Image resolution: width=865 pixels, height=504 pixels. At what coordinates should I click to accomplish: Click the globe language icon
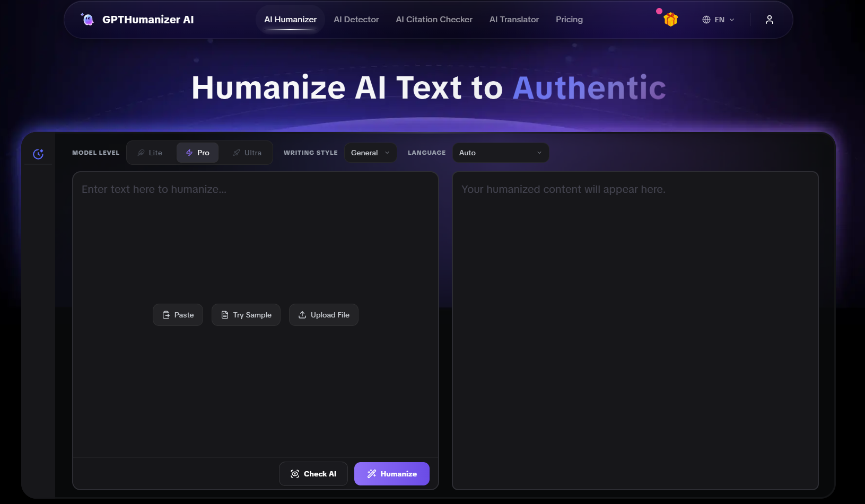[x=706, y=19]
